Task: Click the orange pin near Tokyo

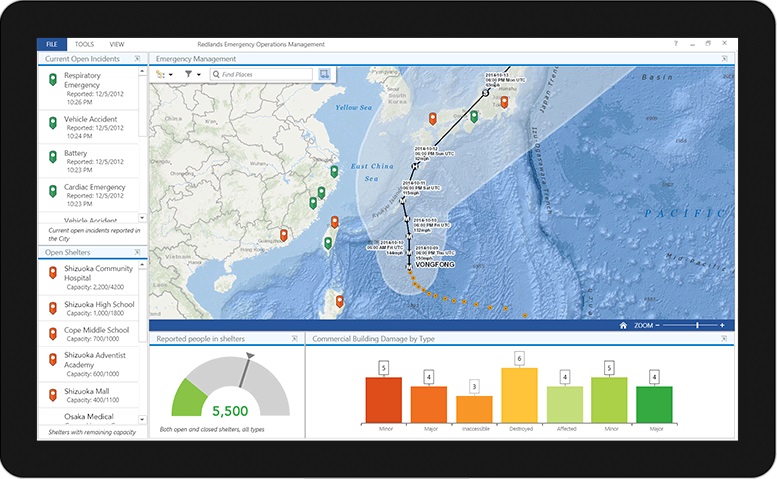Action: click(504, 102)
